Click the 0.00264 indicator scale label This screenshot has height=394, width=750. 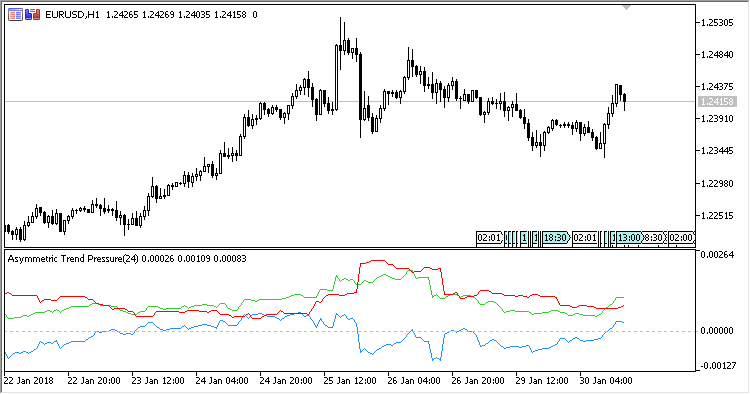pyautogui.click(x=717, y=254)
